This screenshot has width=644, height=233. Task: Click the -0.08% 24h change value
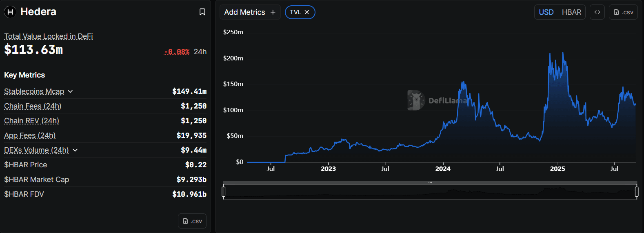coord(177,52)
